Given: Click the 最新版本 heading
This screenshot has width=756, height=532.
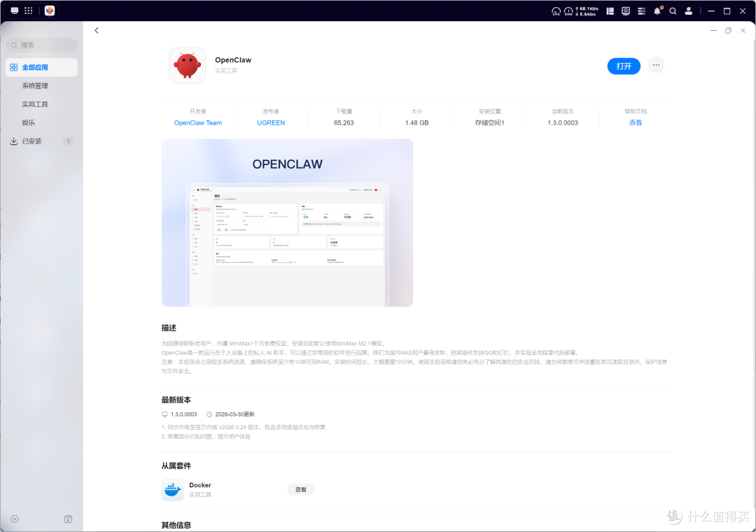Looking at the screenshot, I should click(176, 400).
